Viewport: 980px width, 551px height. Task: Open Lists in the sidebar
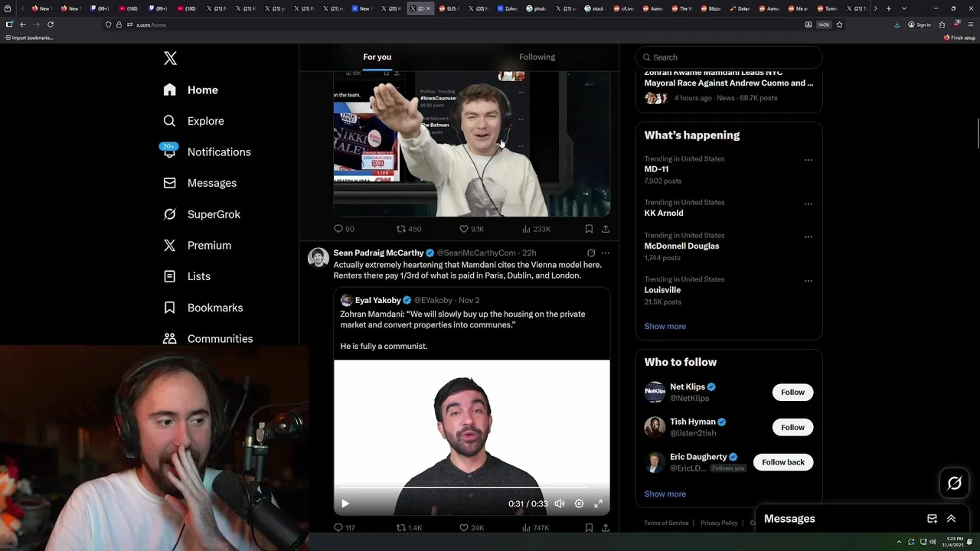tap(187, 276)
